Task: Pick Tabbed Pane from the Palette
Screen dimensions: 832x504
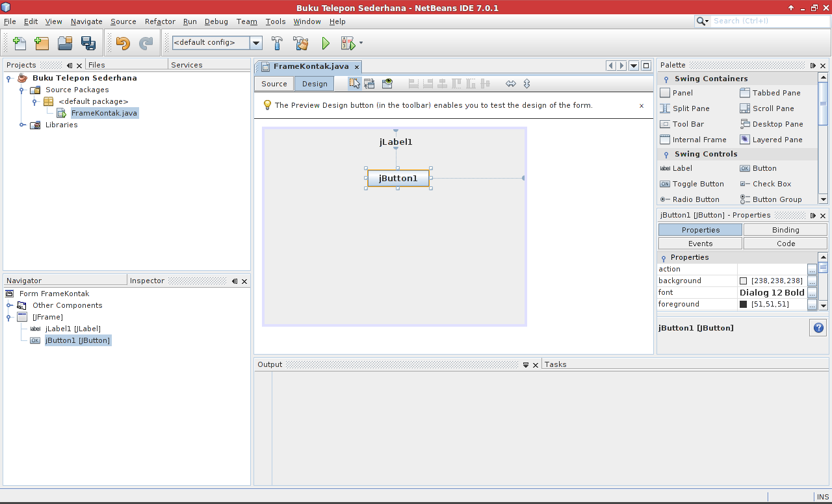Action: pos(770,93)
